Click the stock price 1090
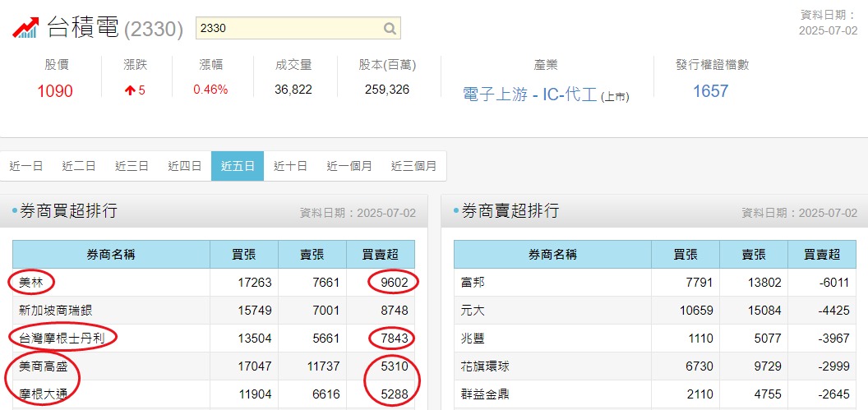Screen dimensions: 868x410 (x=55, y=91)
